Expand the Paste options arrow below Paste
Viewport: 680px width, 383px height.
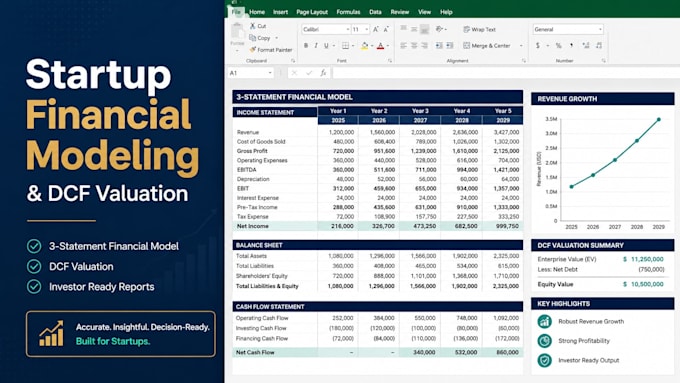point(237,51)
